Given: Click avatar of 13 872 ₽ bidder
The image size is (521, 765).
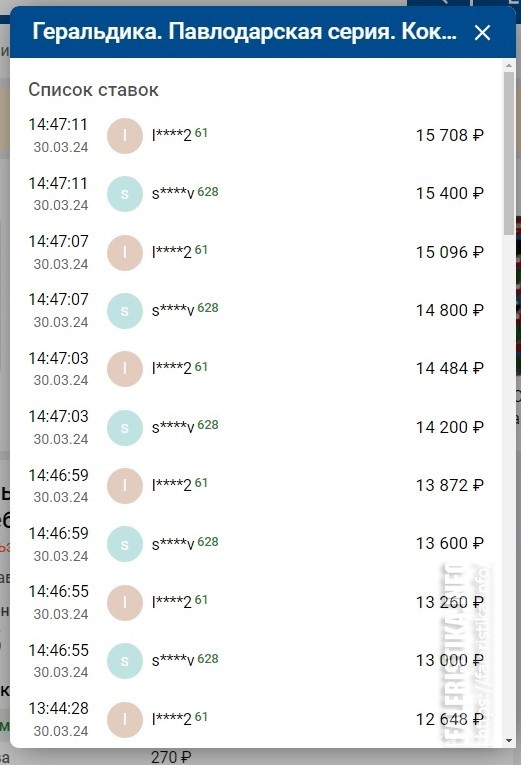Looking at the screenshot, I should pos(125,486).
